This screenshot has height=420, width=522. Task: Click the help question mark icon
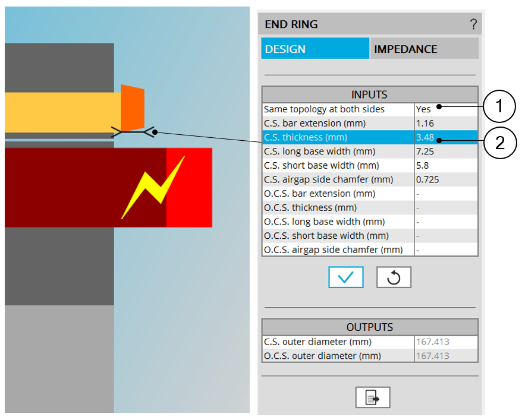pos(473,24)
